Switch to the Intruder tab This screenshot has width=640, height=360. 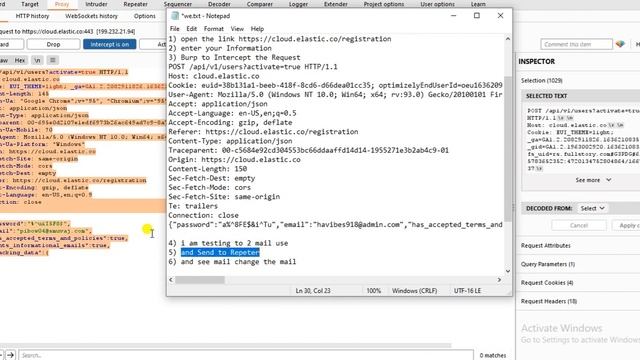[96, 4]
